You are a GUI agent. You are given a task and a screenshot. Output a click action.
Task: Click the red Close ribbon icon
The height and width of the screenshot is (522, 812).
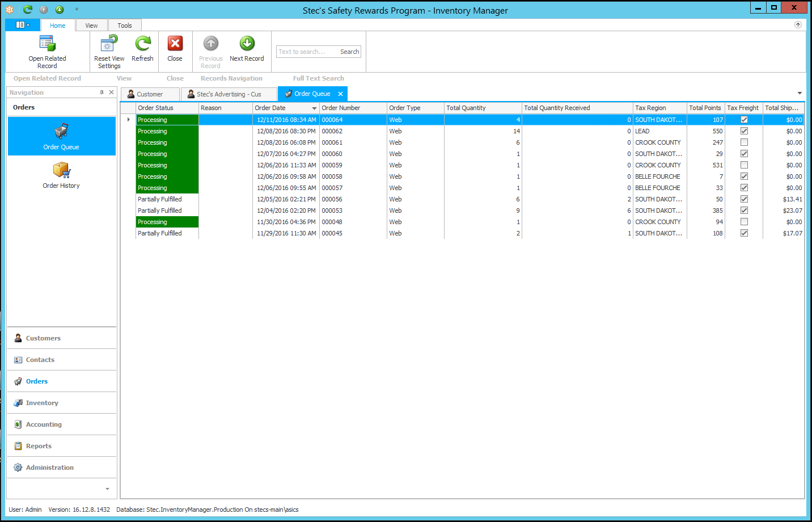pos(175,44)
